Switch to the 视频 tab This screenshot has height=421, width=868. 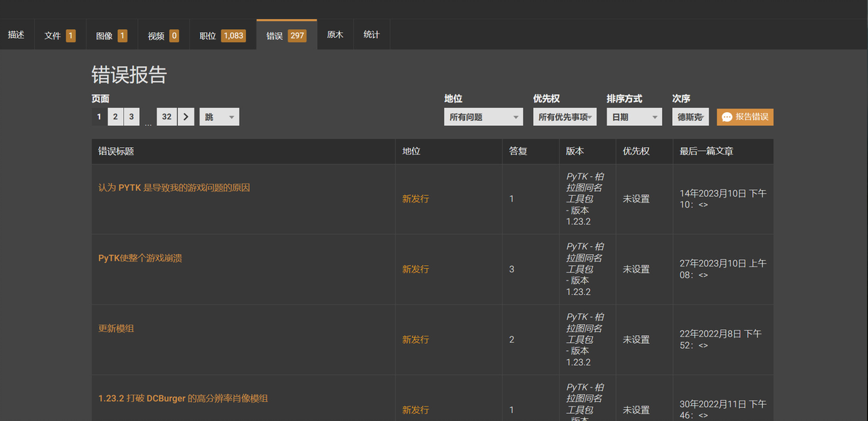pyautogui.click(x=163, y=36)
